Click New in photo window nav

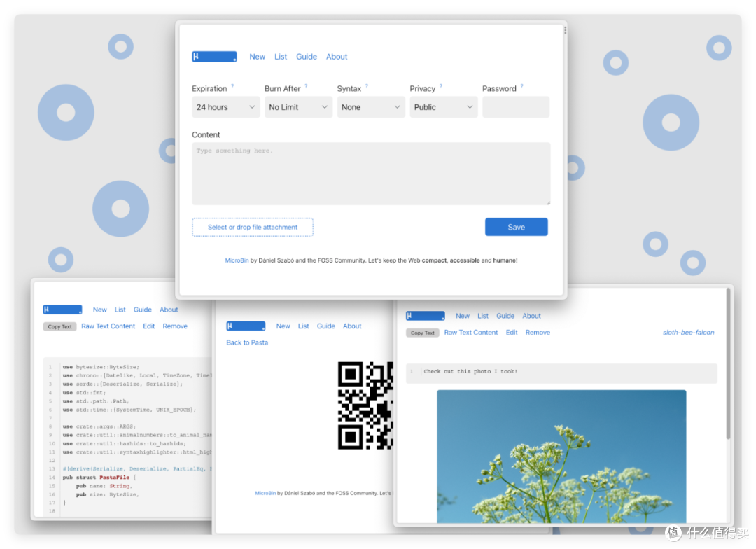[463, 316]
